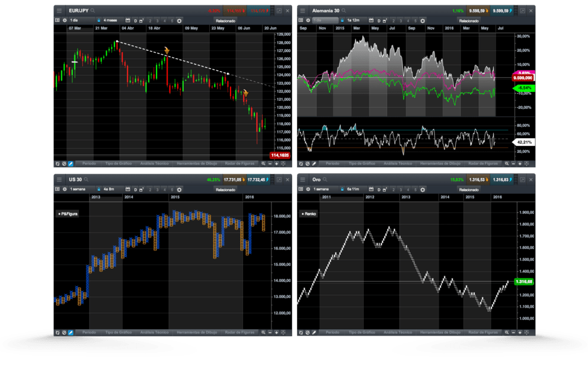The width and height of the screenshot is (588, 373).
Task: Click the P&Figura chart type label
Action: [68, 214]
